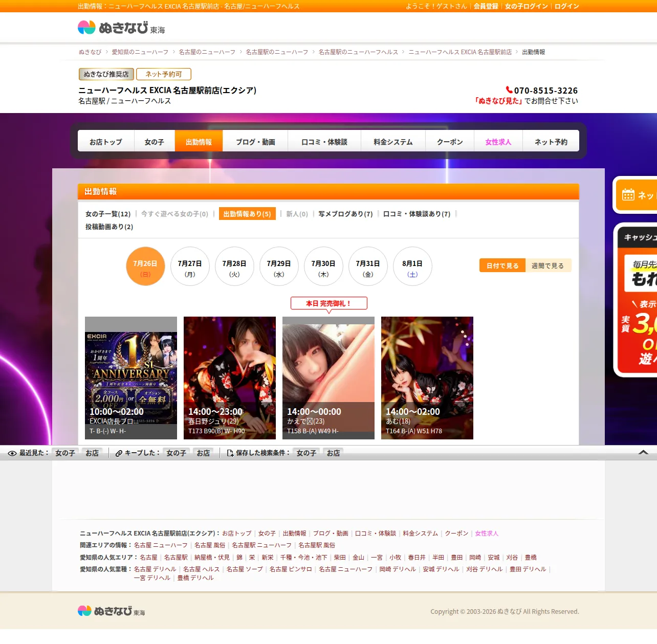Viewport: 657px width, 644px height.
Task: Open the EXCIA 1st Anniversary thumbnail
Action: pyautogui.click(x=131, y=378)
